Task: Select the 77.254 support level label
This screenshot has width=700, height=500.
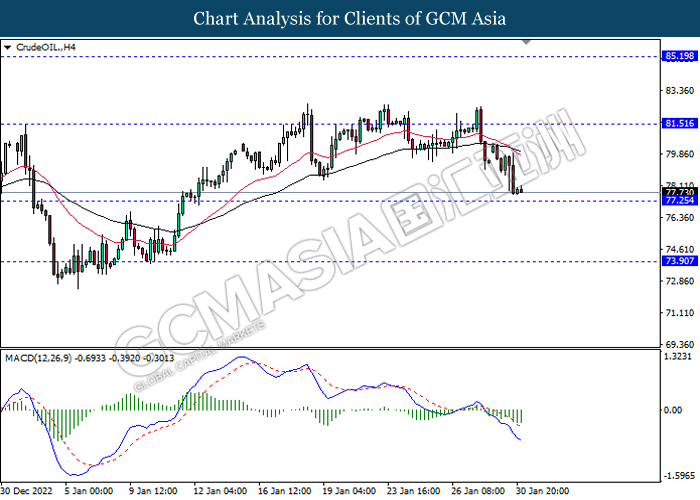Action: pyautogui.click(x=679, y=200)
